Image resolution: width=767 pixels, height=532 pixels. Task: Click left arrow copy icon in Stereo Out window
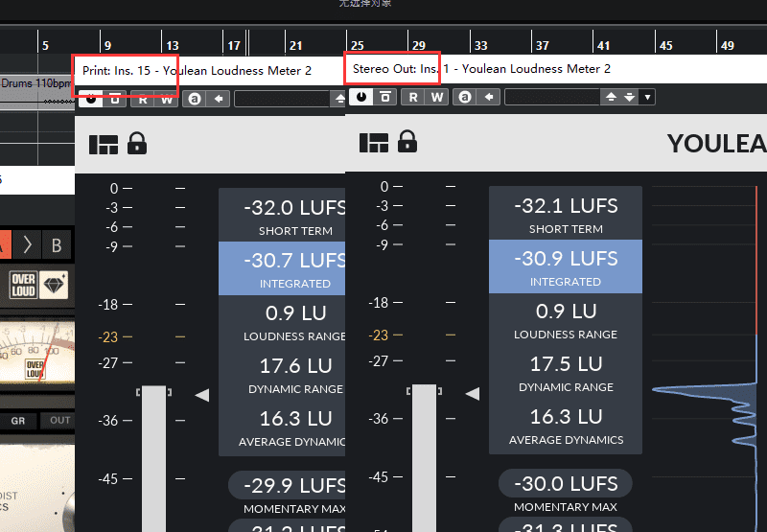click(489, 97)
